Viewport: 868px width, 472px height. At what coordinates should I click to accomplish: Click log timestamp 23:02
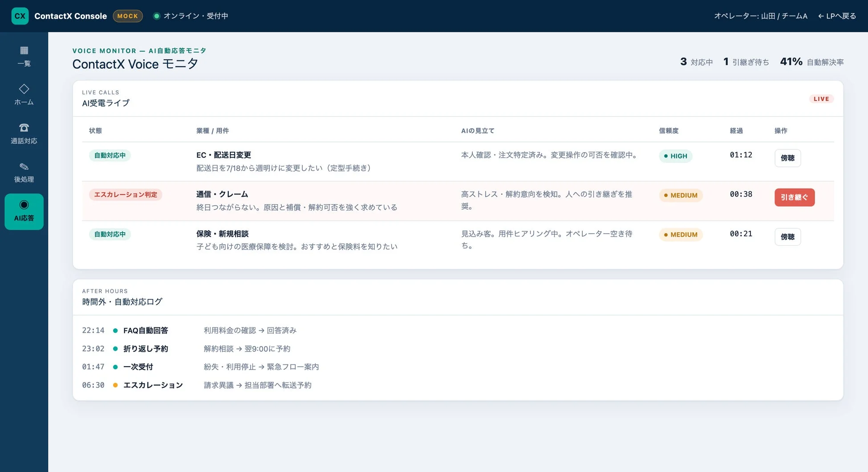(93, 349)
